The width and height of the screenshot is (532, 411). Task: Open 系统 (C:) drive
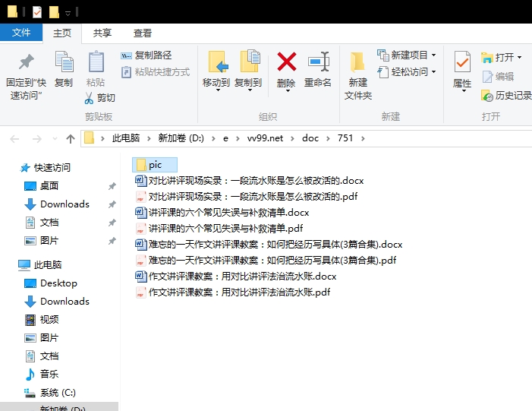(50, 393)
